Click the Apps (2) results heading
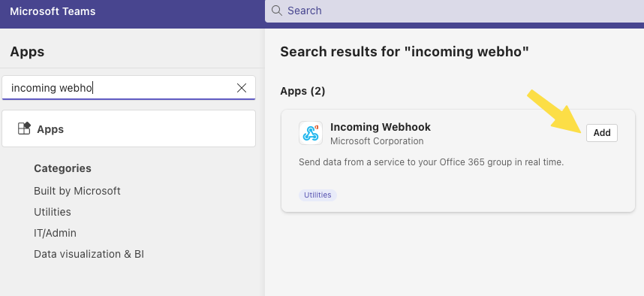The width and height of the screenshot is (644, 296). pyautogui.click(x=302, y=91)
